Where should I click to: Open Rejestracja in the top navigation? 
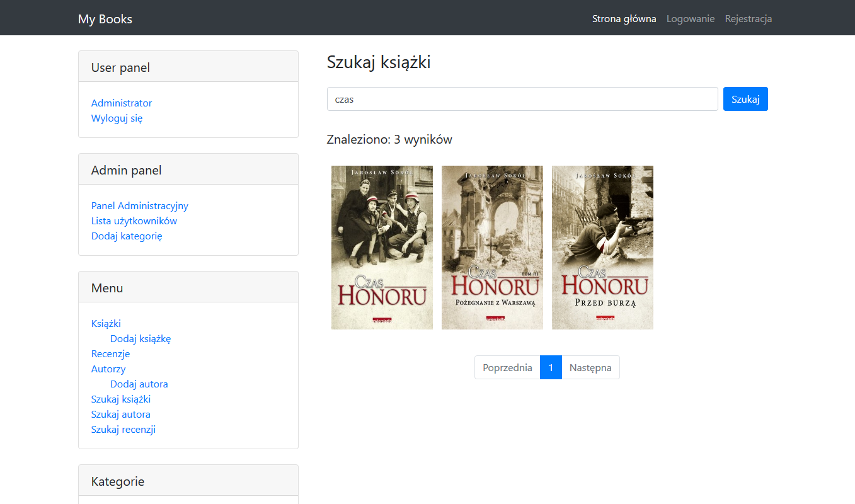point(748,19)
